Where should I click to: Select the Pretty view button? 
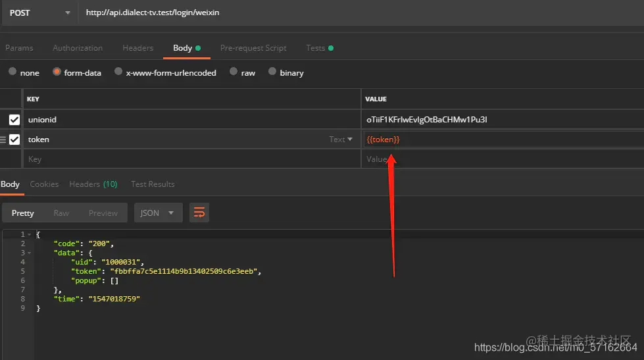point(22,213)
